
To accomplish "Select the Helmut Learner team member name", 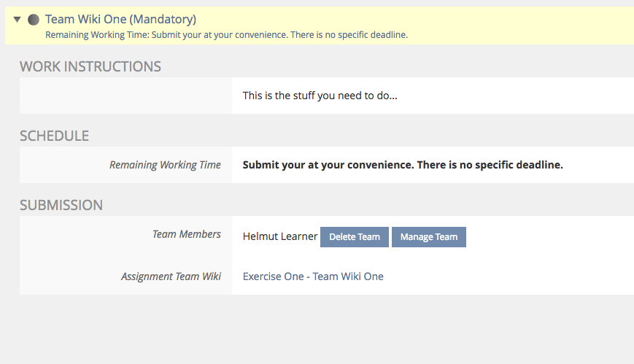I will pyautogui.click(x=280, y=236).
